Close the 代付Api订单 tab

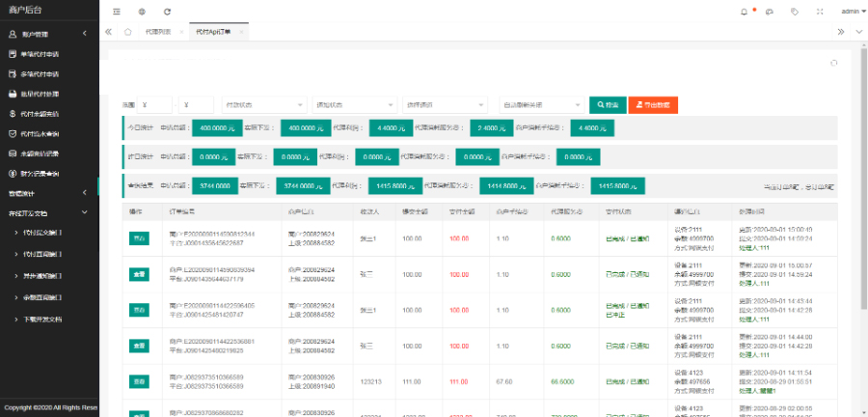240,32
